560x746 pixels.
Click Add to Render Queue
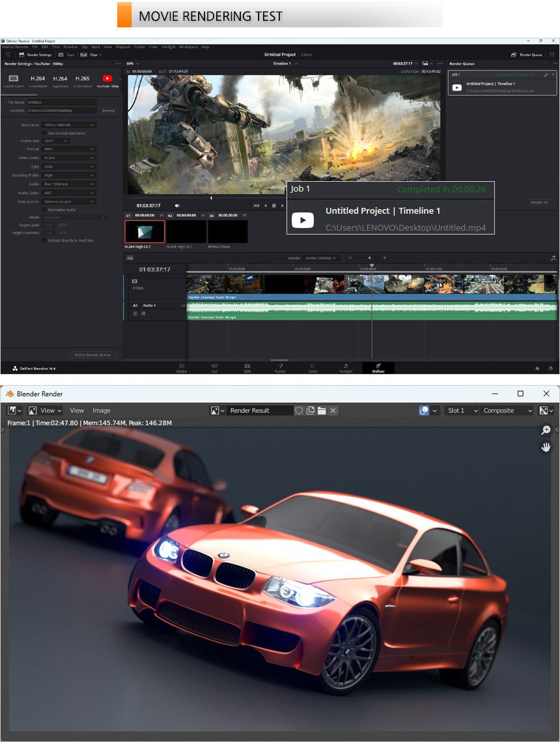(92, 354)
